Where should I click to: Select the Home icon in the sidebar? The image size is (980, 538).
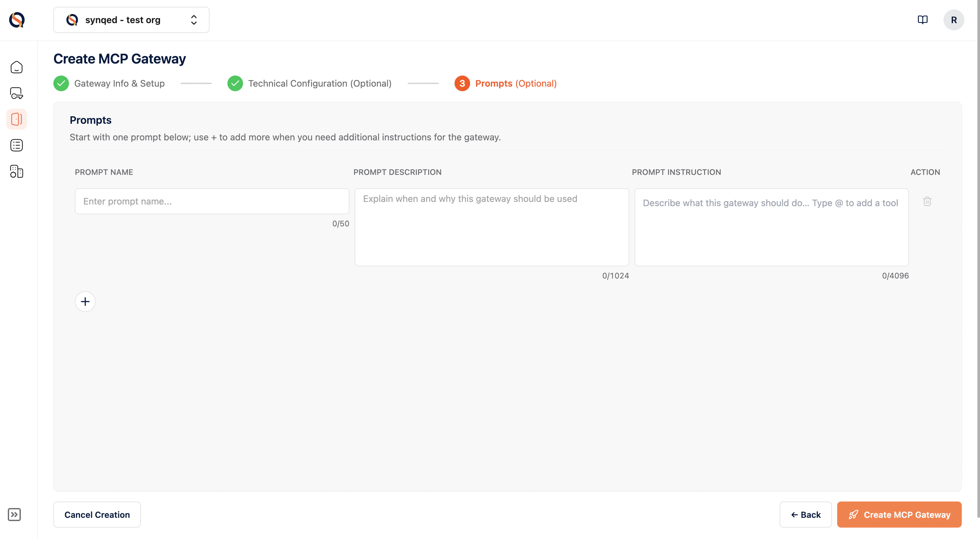click(16, 67)
